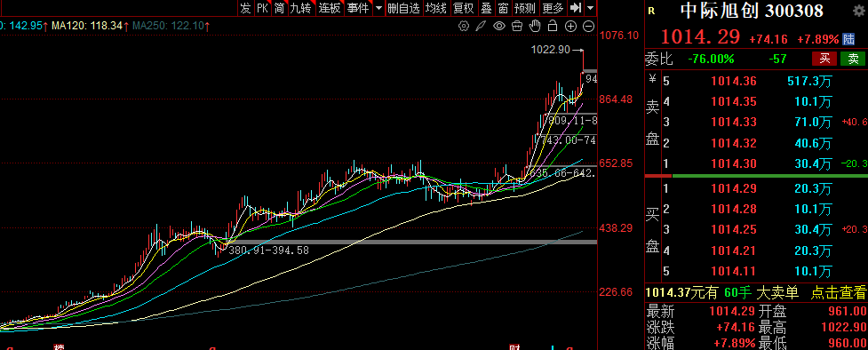Image resolution: width=868 pixels, height=350 pixels.
Task: Open the 均线 moving average settings
Action: [435, 8]
